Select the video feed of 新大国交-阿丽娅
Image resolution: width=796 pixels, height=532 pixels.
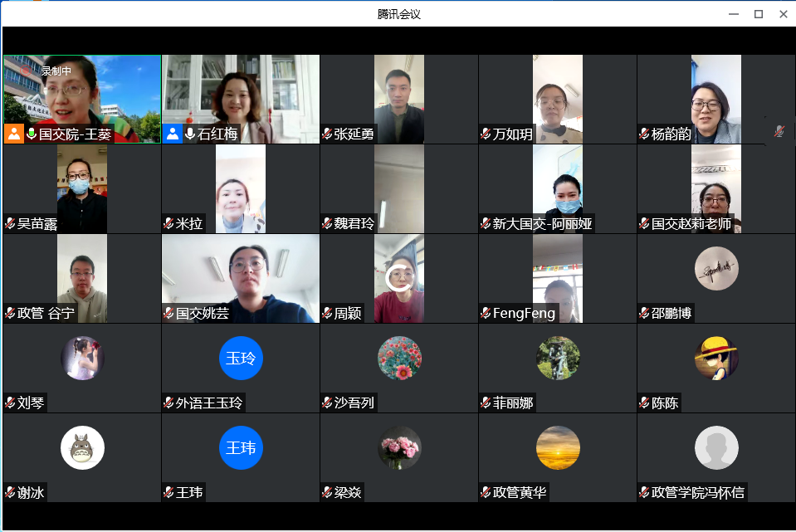point(558,189)
